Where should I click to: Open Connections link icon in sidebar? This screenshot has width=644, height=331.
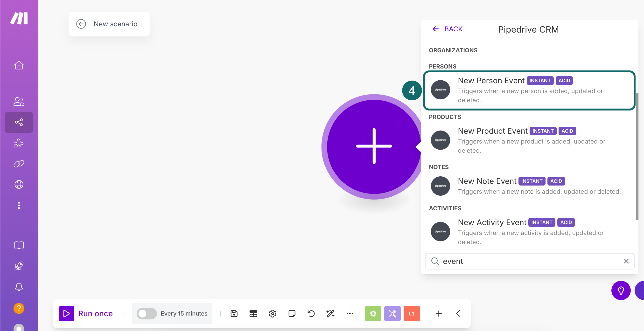pyautogui.click(x=19, y=164)
